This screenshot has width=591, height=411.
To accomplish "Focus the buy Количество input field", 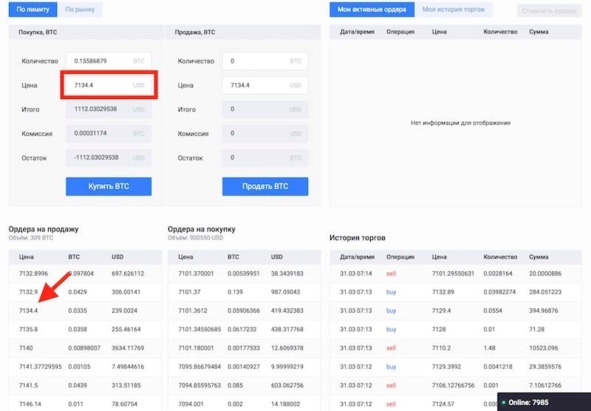I will pos(109,61).
